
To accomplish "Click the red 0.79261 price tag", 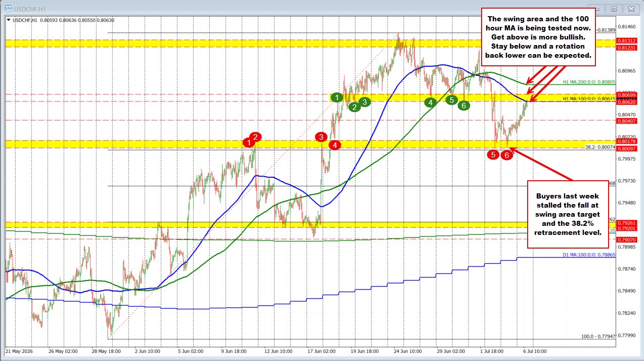I will (626, 222).
